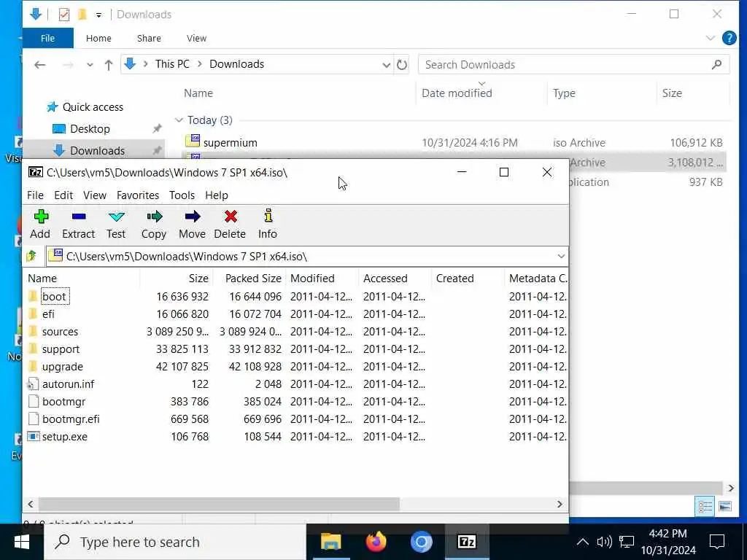Open the Chromium browser taskbar icon
Viewport: 747px width, 560px height.
click(x=421, y=542)
